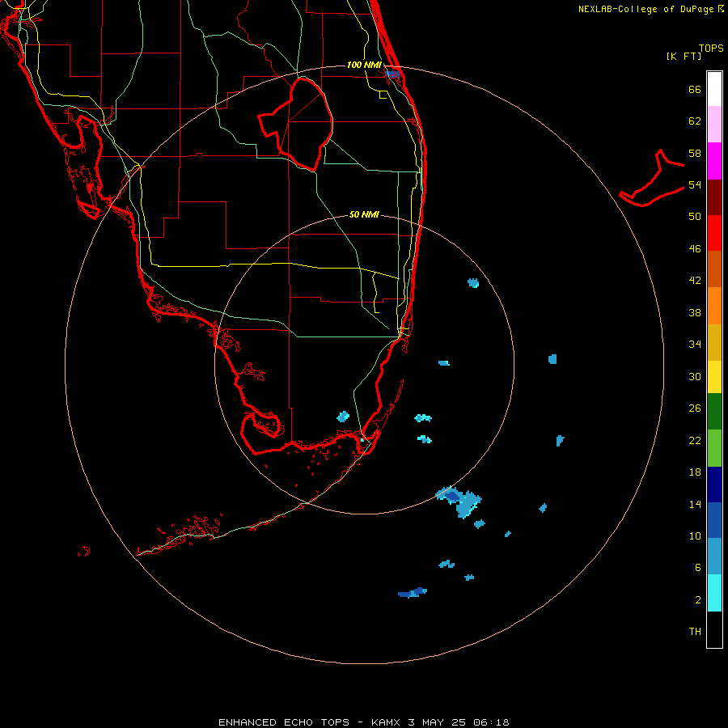Screen dimensions: 728x728
Task: Click the dark blue elongated echo at bottom
Action: pos(413,592)
